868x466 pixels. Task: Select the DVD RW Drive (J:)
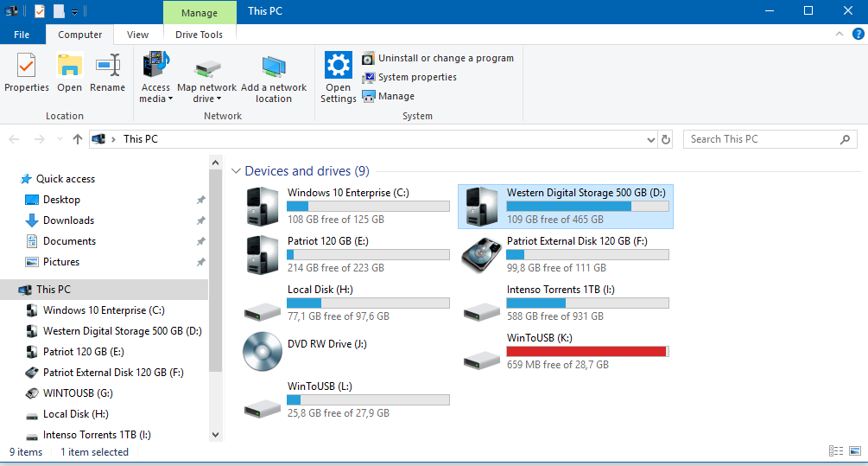click(345, 351)
